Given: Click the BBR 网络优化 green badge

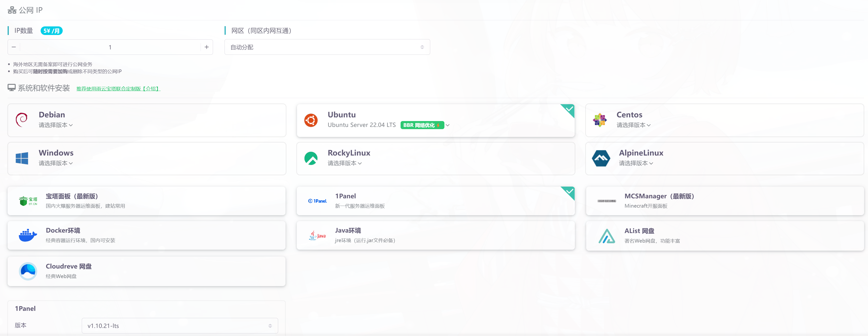Looking at the screenshot, I should (422, 125).
